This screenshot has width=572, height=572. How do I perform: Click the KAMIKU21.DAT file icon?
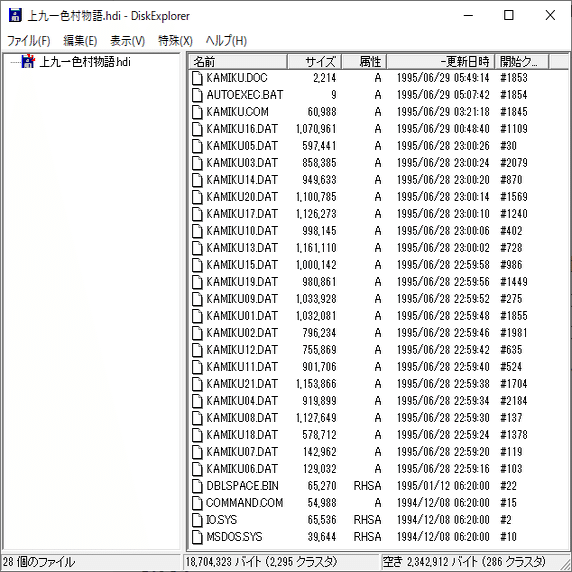pos(197,384)
